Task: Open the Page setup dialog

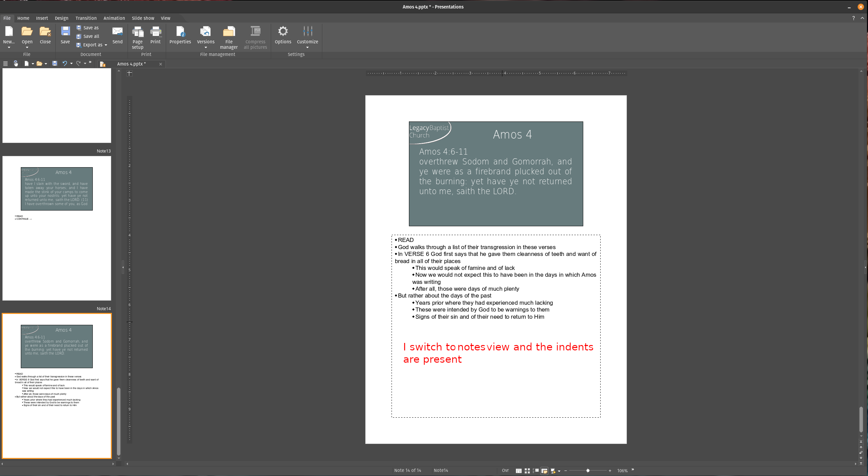Action: tap(137, 38)
